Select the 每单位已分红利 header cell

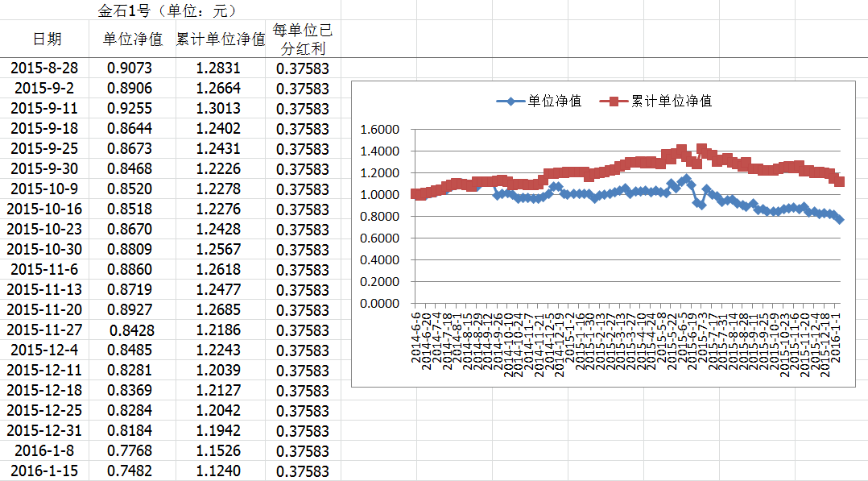click(x=302, y=39)
